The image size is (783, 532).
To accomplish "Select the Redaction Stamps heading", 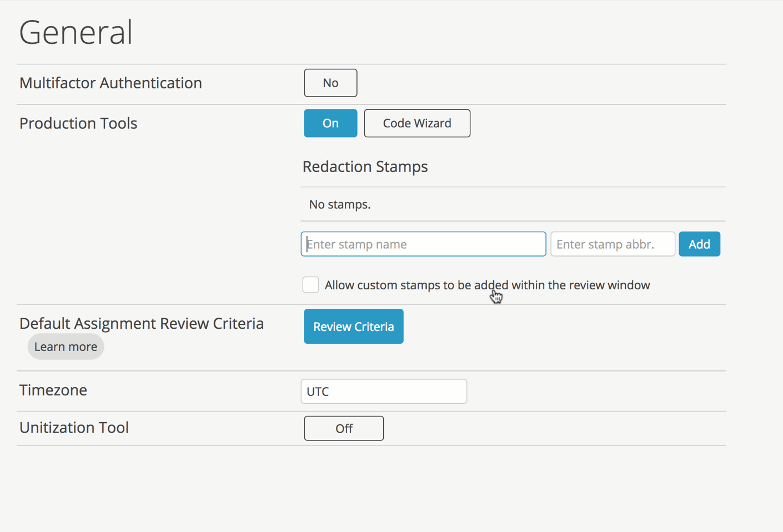I will pyautogui.click(x=365, y=167).
